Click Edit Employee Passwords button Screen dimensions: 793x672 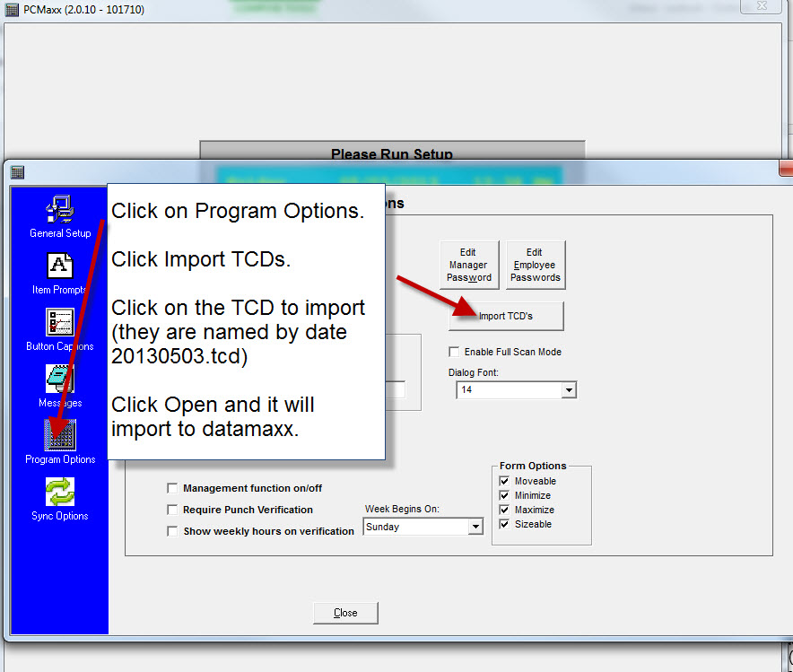(x=536, y=265)
